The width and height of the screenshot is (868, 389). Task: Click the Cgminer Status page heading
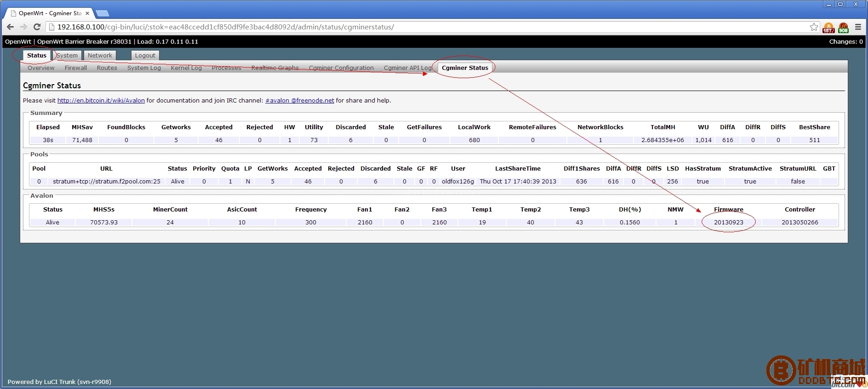52,86
